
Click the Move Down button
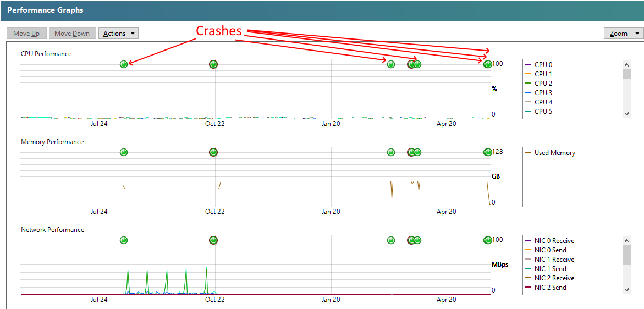click(x=72, y=33)
